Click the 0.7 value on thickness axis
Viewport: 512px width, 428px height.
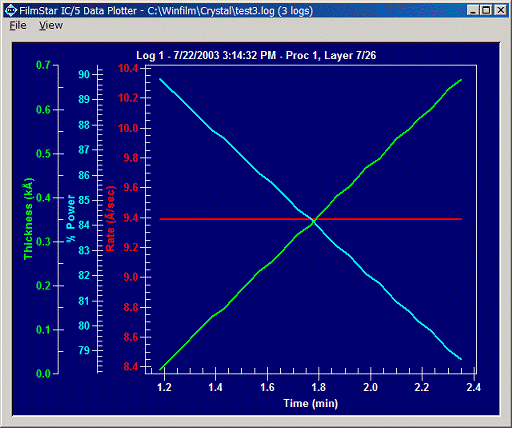(43, 65)
